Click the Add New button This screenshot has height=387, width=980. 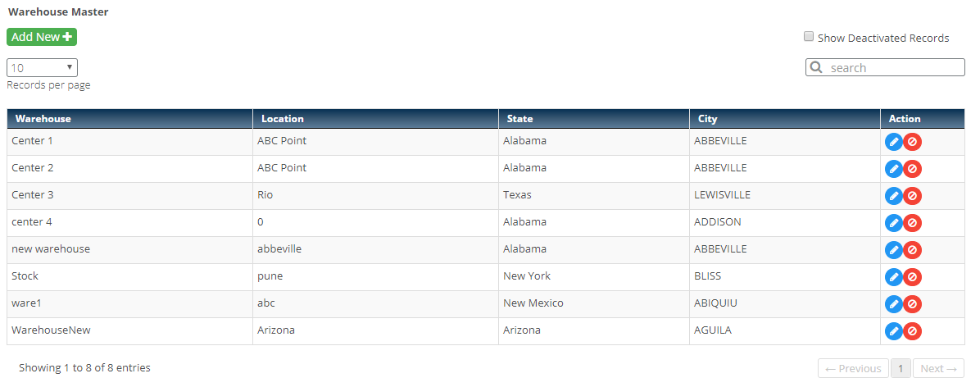[x=42, y=37]
